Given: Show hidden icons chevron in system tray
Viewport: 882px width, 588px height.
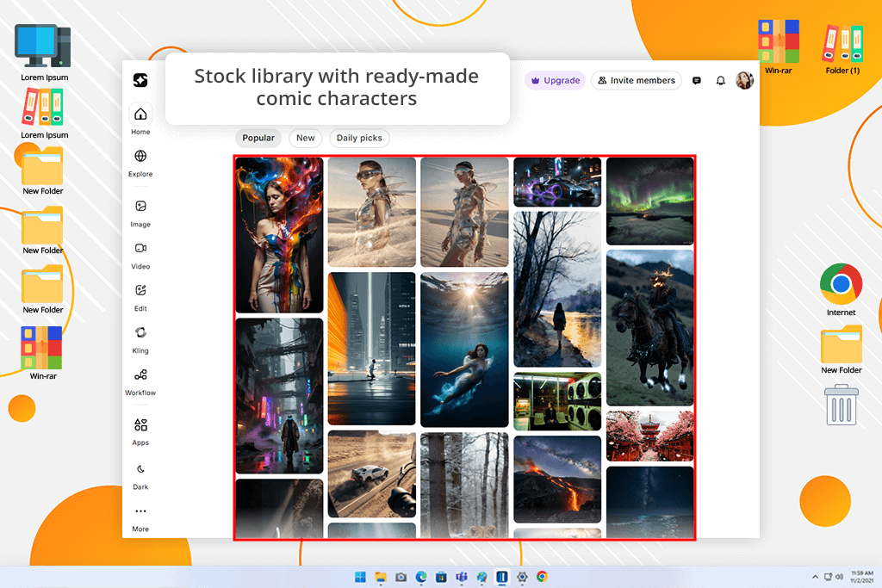Looking at the screenshot, I should point(815,577).
